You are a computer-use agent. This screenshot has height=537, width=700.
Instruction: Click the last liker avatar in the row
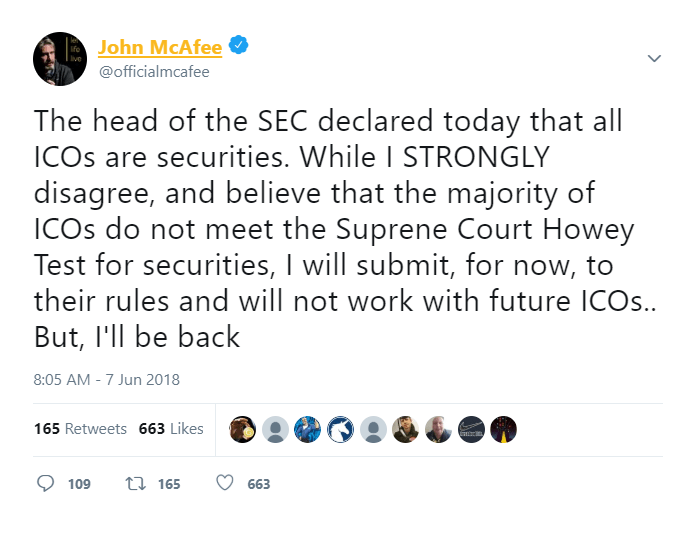(x=502, y=429)
